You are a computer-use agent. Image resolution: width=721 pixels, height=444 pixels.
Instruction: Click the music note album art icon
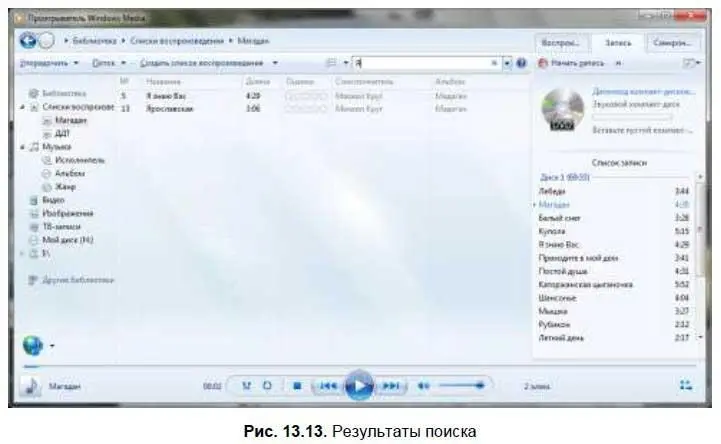tap(30, 386)
